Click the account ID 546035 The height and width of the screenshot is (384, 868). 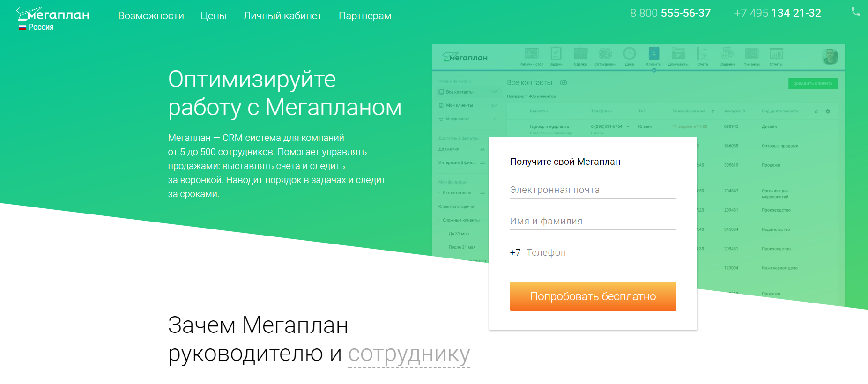(x=731, y=146)
